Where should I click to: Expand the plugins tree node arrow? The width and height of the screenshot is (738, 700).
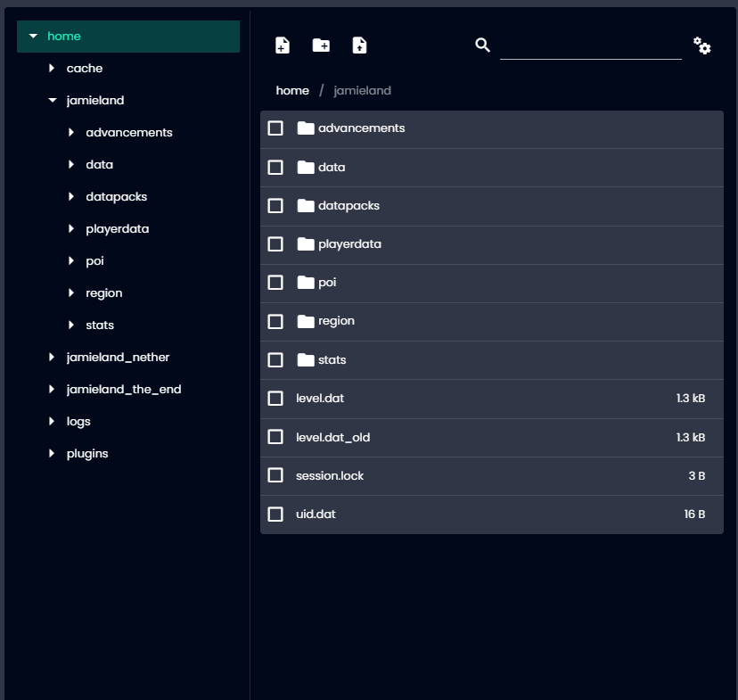click(x=52, y=453)
